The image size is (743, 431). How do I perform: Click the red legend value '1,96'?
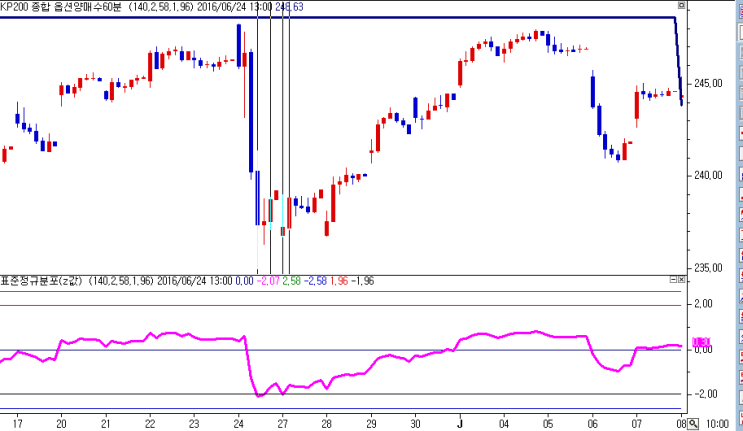pos(339,281)
